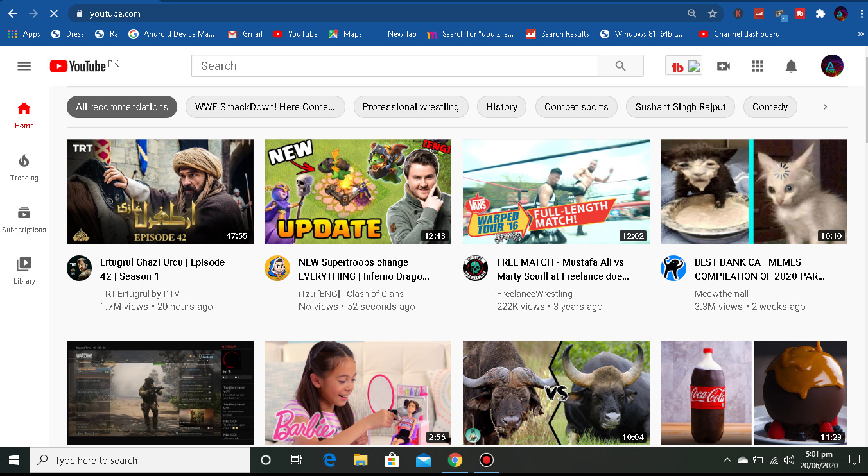This screenshot has height=476, width=868.
Task: Open Chrome three-dot menu
Action: [861, 13]
